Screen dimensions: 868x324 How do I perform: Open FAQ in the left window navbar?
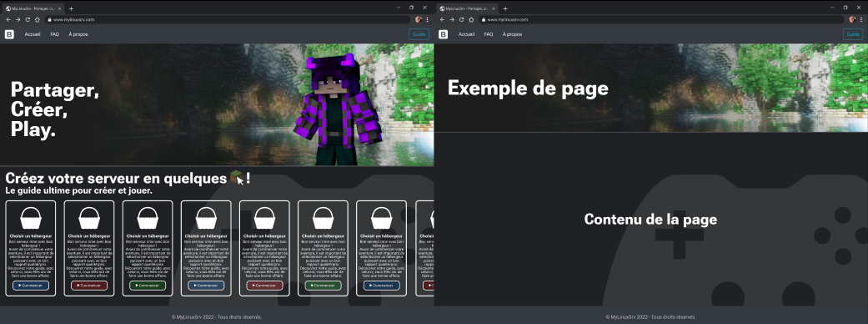(x=54, y=34)
